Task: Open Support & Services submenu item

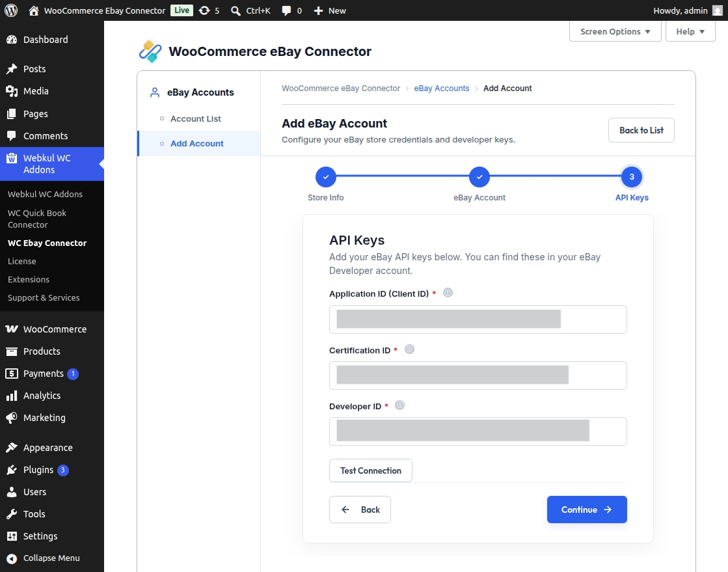Action: click(44, 297)
